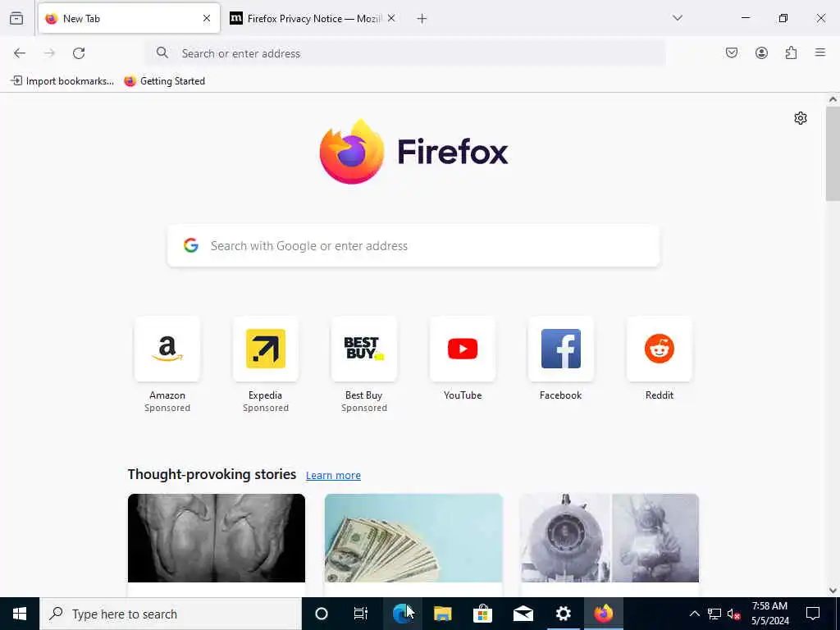Open Cortana circle icon on taskbar
840x630 pixels.
322,614
